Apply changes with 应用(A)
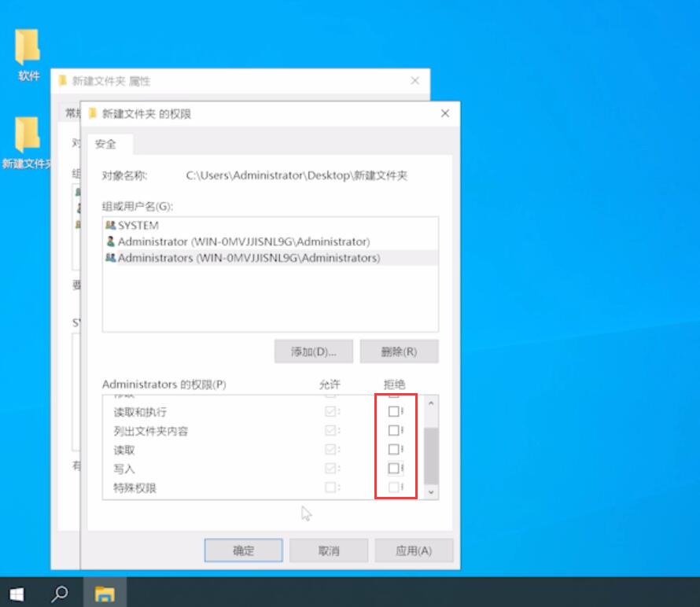Viewport: 700px width, 607px height. 414,550
